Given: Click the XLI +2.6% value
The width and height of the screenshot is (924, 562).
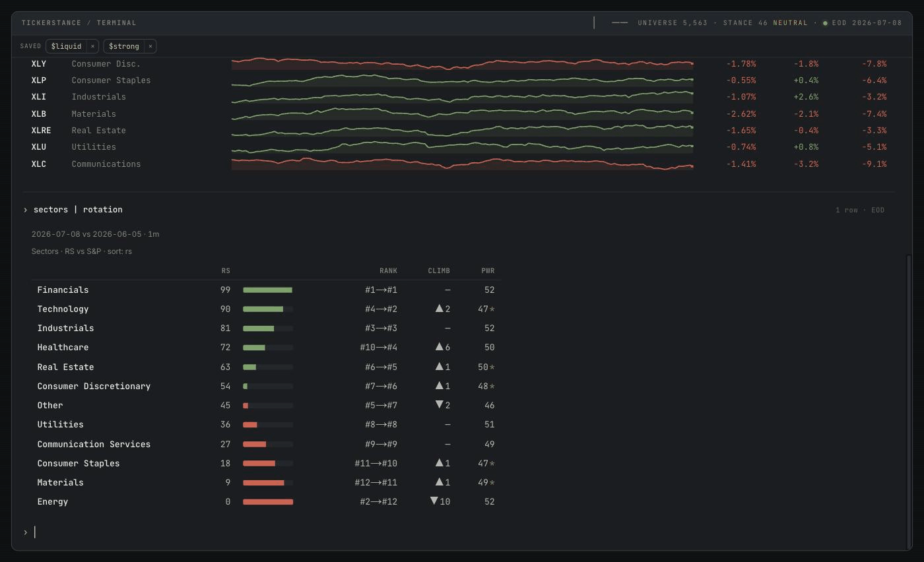Looking at the screenshot, I should pyautogui.click(x=806, y=97).
